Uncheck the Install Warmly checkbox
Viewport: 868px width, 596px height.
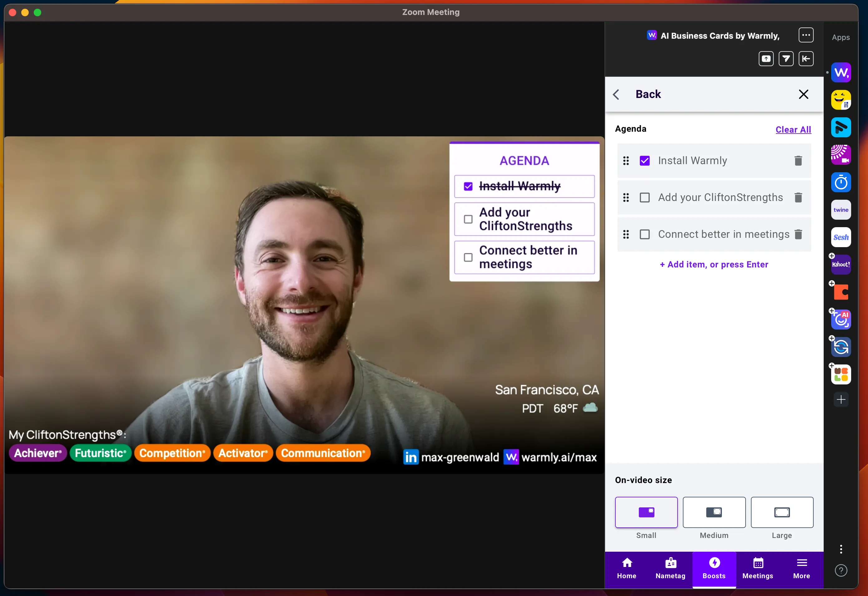pos(644,161)
